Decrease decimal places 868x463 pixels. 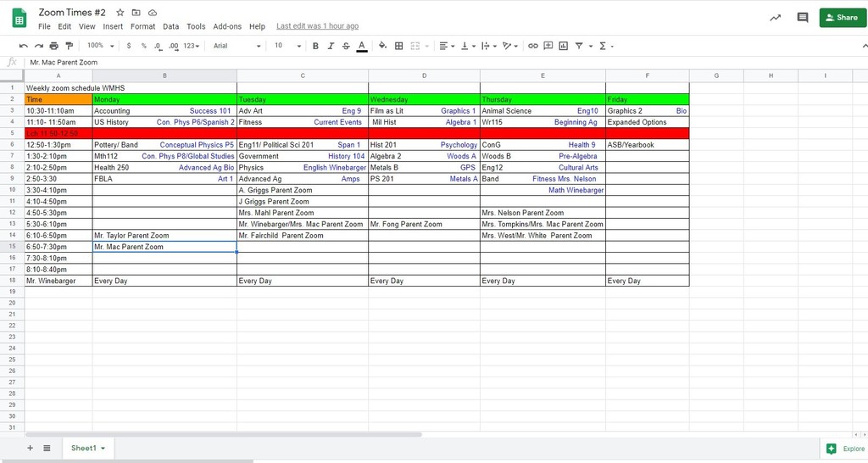pos(159,46)
